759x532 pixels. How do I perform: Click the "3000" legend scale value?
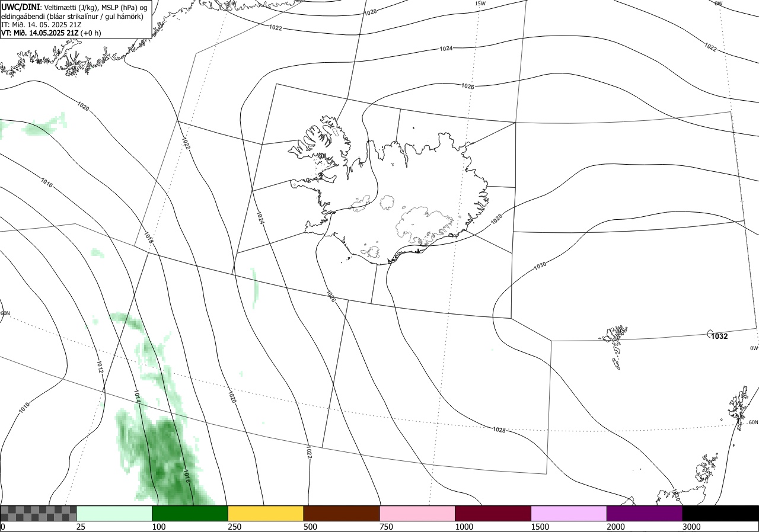[x=691, y=527]
